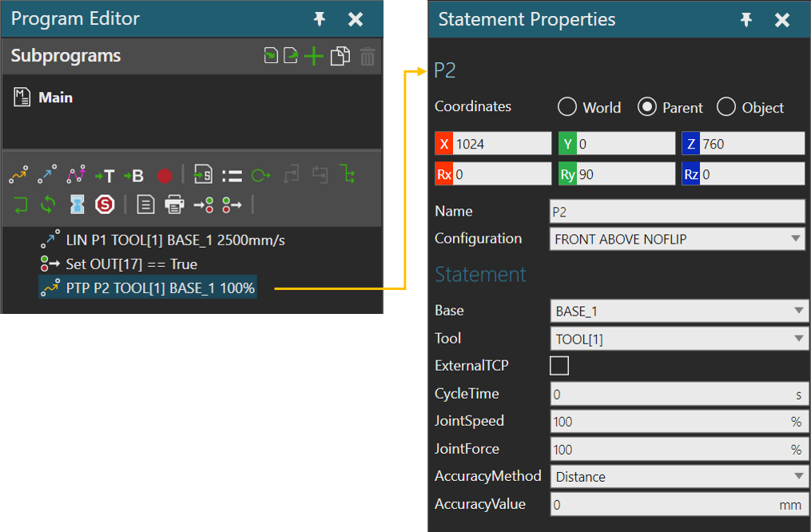
Task: Expand the Base dropdown showing BASE_1
Action: pos(679,311)
